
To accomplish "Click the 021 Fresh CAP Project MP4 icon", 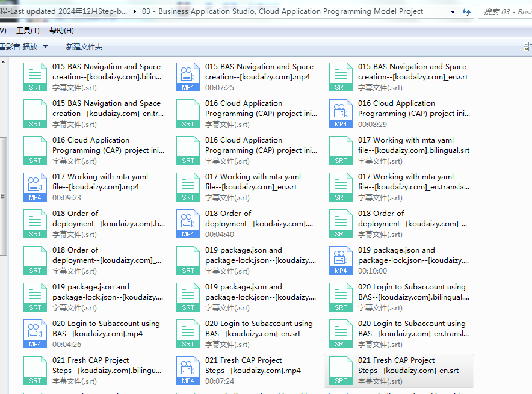I will (x=188, y=371).
